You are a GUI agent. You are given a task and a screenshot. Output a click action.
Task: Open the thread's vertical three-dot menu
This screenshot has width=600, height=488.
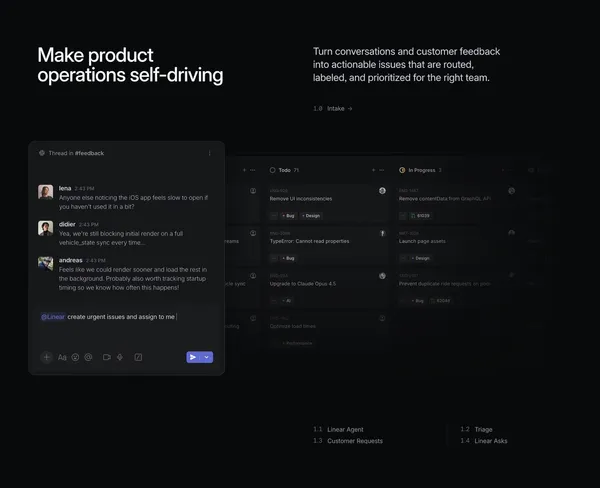tap(209, 153)
